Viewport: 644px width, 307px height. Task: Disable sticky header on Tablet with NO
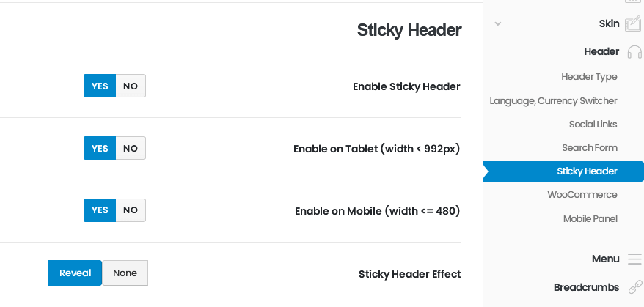131,149
